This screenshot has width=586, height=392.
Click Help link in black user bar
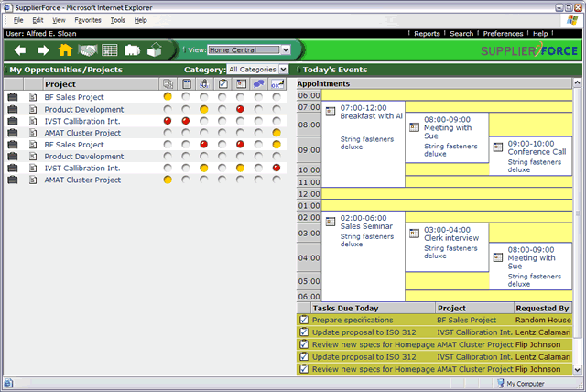coord(540,34)
